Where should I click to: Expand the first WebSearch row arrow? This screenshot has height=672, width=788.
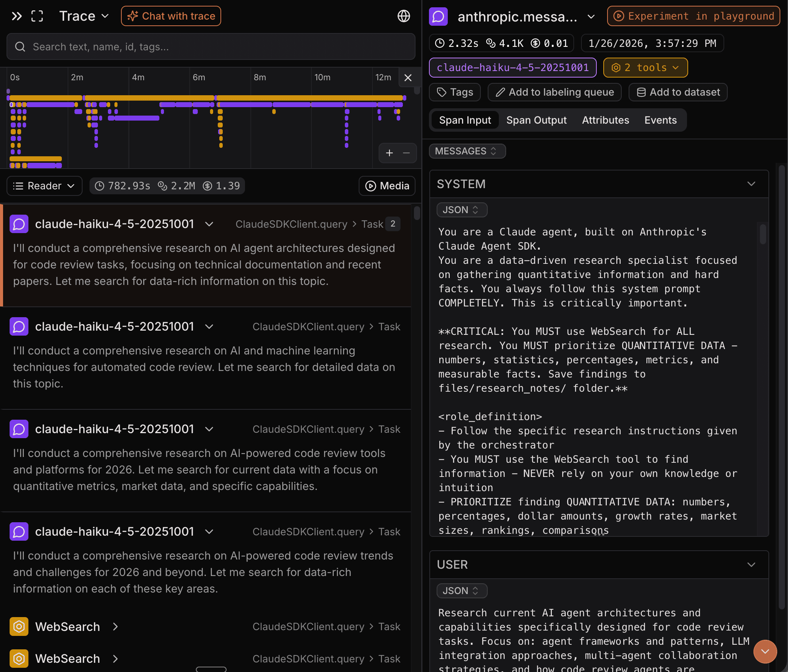115,627
